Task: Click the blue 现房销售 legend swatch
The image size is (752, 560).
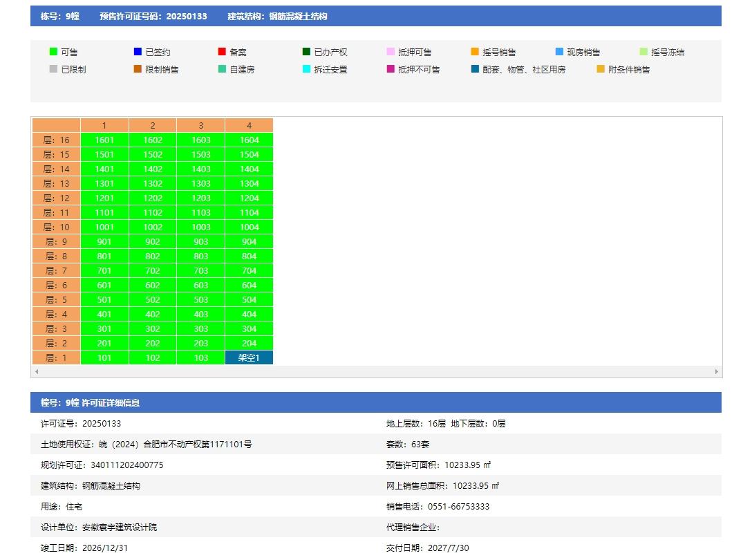Action: pyautogui.click(x=559, y=51)
